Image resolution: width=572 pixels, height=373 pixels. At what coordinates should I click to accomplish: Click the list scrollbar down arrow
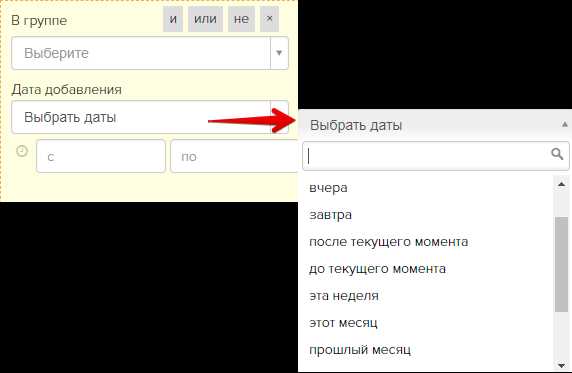pos(561,365)
